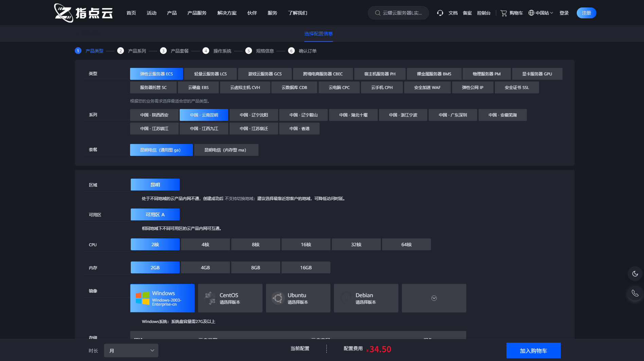Select the Ubuntu image card

298,298
